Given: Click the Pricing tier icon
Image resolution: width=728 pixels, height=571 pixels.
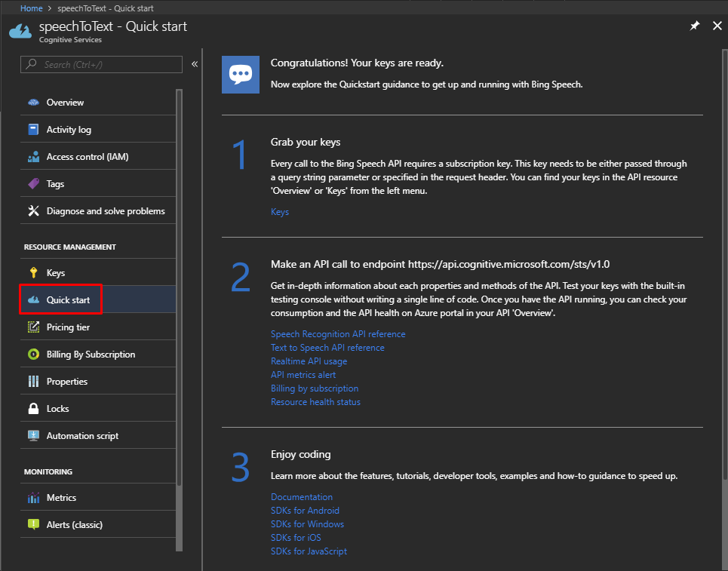Looking at the screenshot, I should pyautogui.click(x=33, y=327).
